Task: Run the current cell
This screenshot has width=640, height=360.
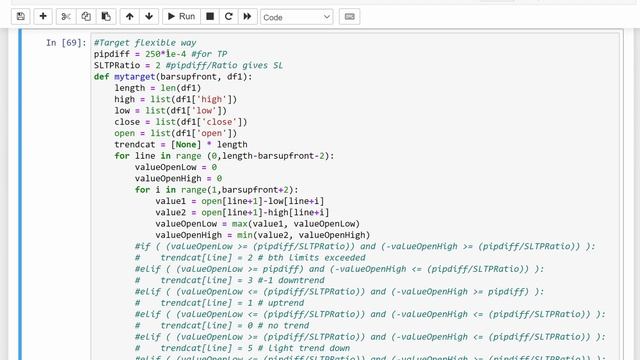Action: point(181,17)
